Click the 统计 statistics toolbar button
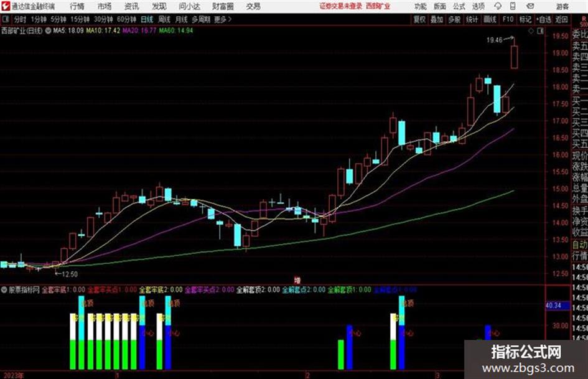Viewport: 588px width, 379px height. tap(472, 19)
